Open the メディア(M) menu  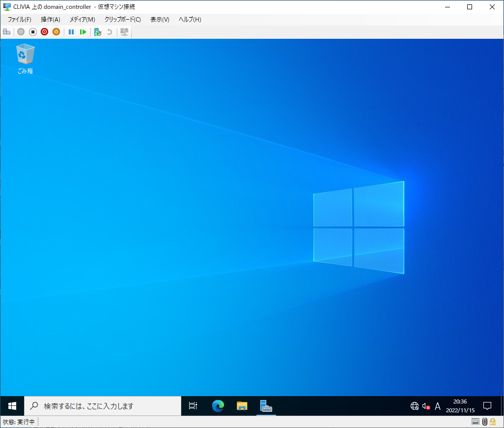tap(83, 19)
